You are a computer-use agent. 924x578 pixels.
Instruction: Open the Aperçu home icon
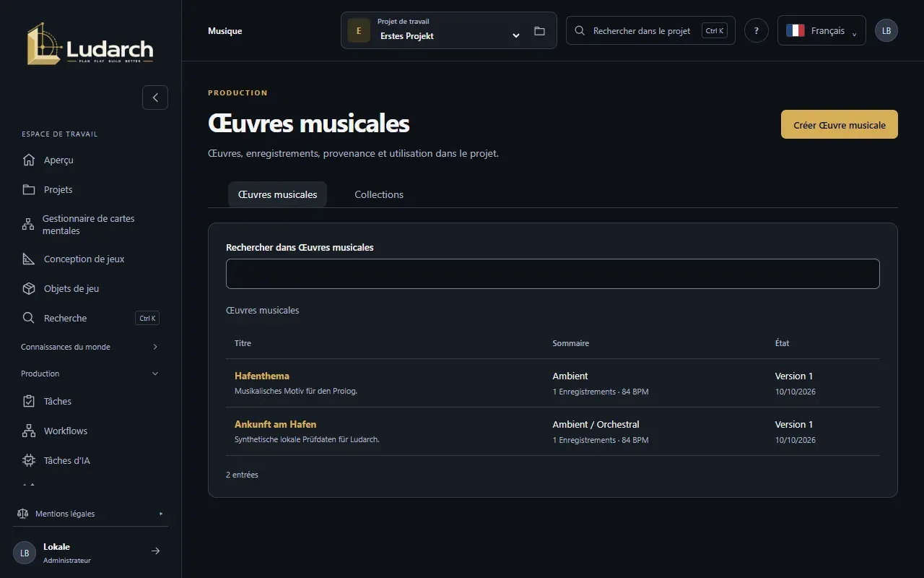[29, 160]
